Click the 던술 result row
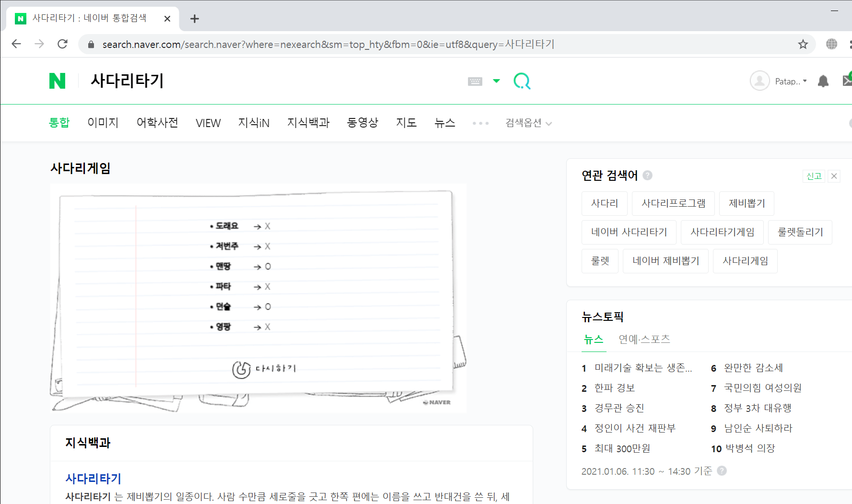The width and height of the screenshot is (852, 504). (240, 306)
